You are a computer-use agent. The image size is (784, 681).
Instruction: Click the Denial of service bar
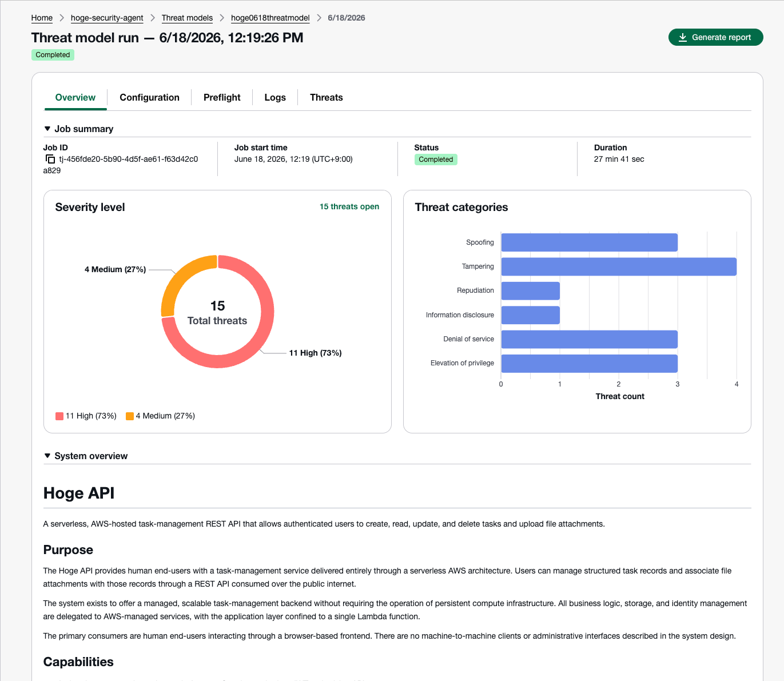(590, 339)
